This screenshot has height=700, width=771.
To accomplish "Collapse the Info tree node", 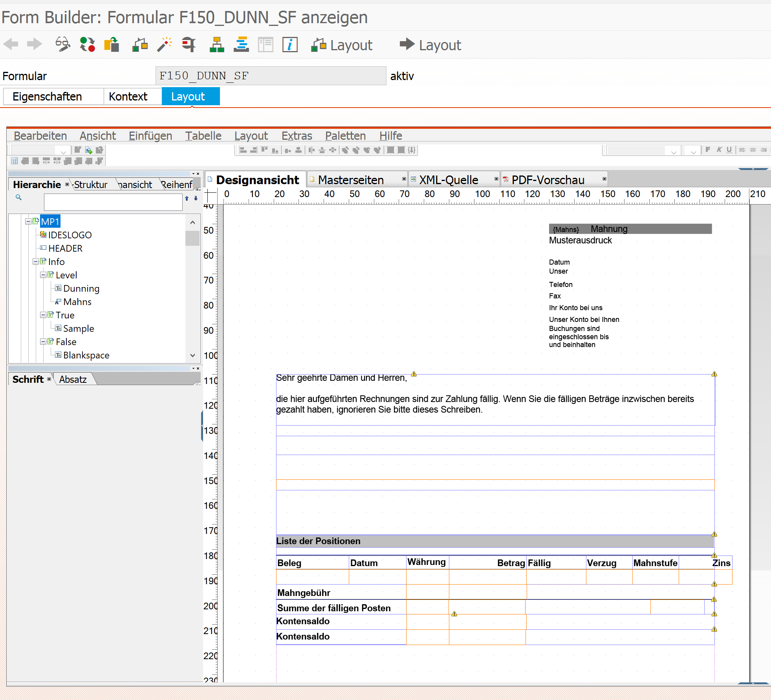I will click(35, 262).
